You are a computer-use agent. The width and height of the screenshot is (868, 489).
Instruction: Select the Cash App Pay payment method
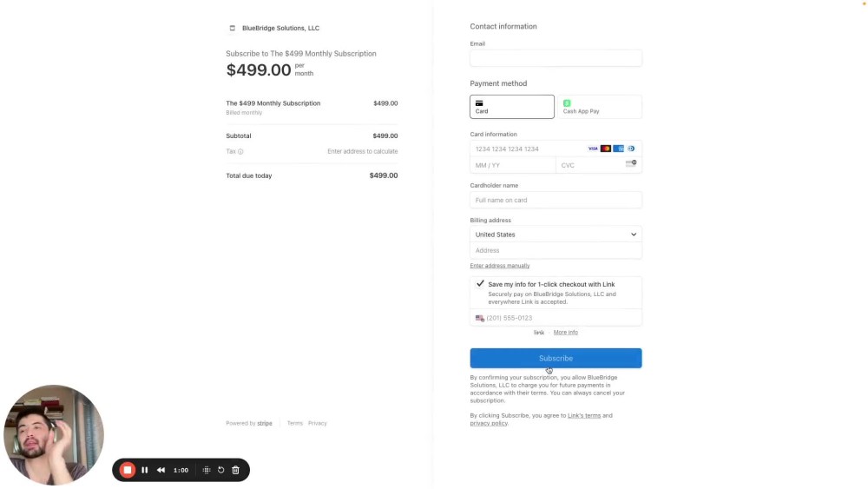pos(600,107)
